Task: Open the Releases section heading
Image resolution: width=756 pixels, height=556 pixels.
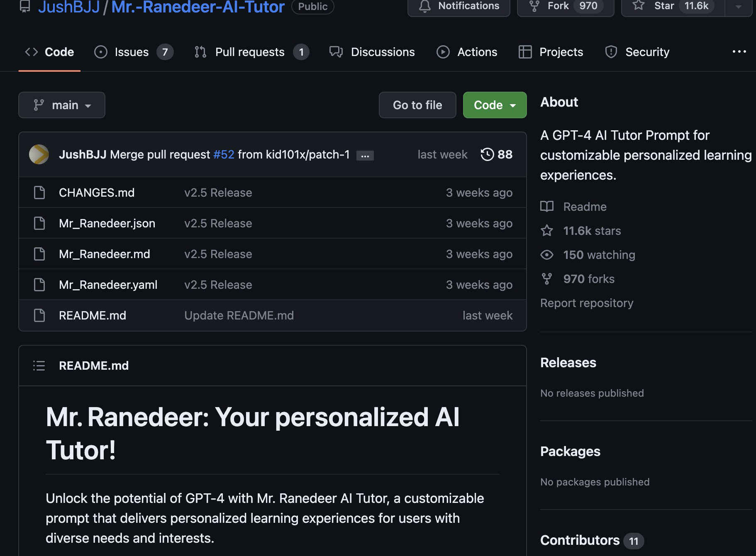Action: tap(568, 363)
